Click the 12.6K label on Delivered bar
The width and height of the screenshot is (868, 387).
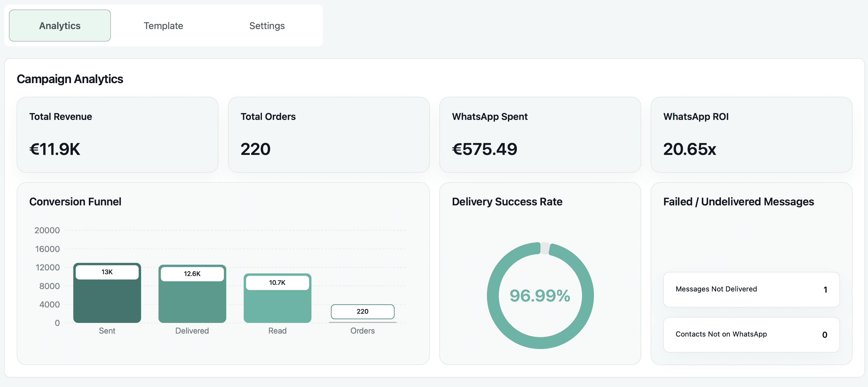(x=192, y=274)
